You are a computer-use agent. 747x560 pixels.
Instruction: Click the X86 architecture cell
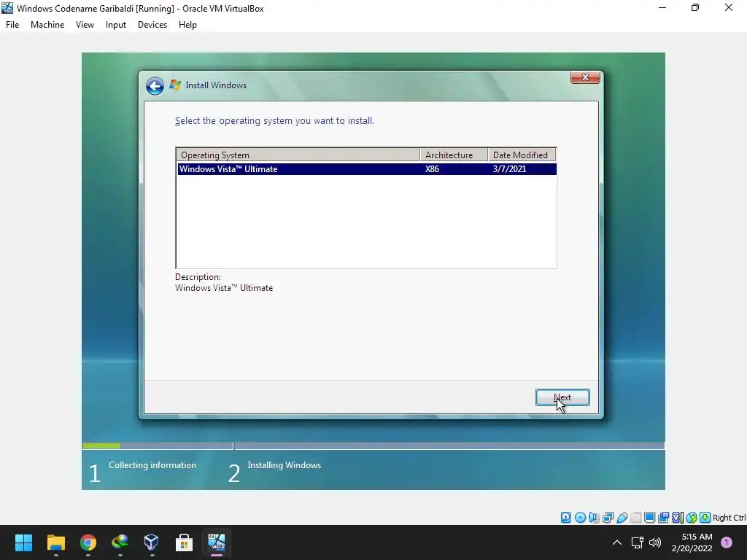coord(432,169)
